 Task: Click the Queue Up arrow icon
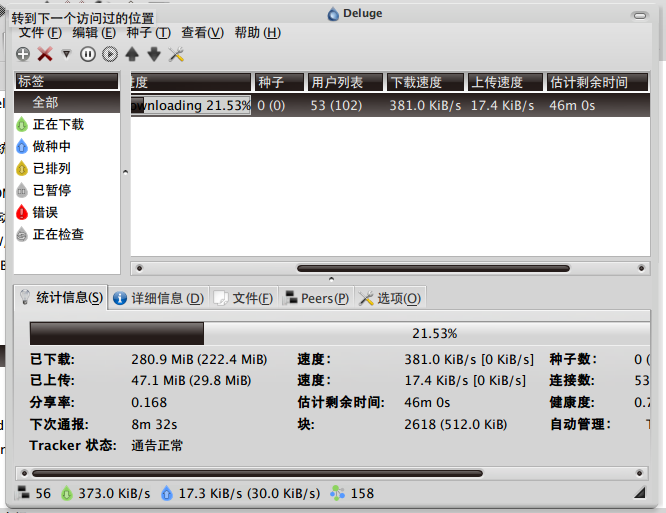(132, 54)
